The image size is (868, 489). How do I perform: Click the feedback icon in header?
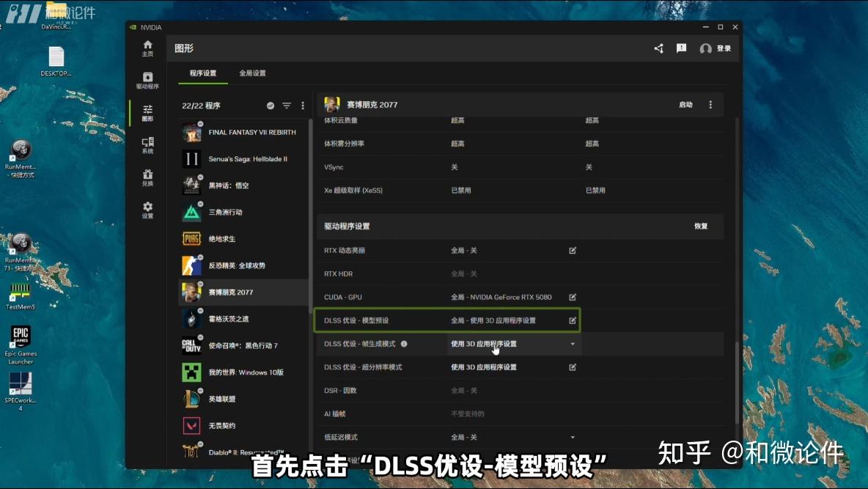[682, 48]
